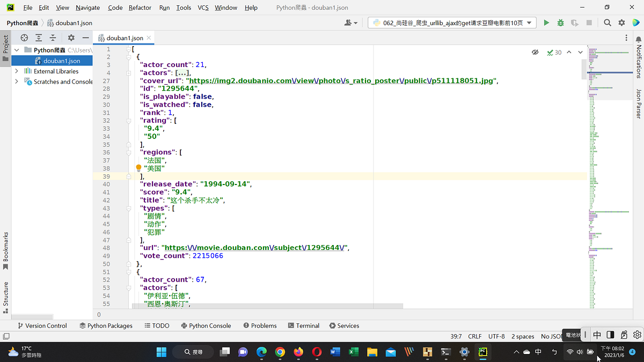Open the Terminal tool window
The image size is (644, 362).
(304, 326)
